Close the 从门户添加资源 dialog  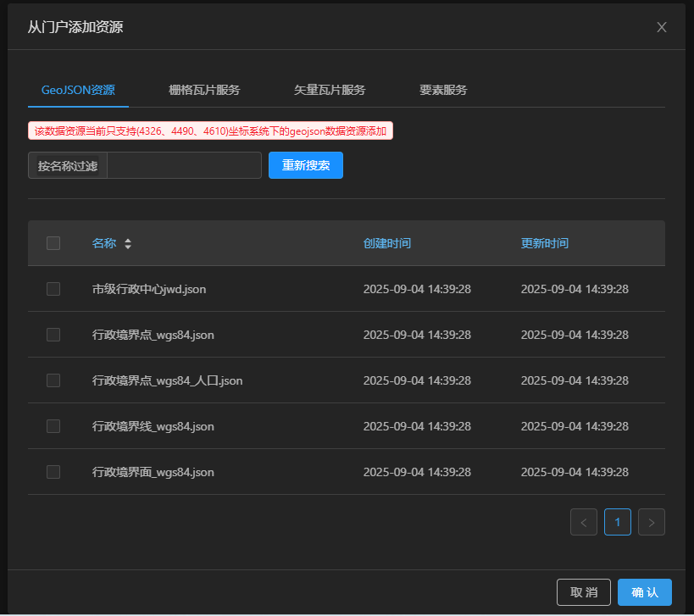coord(662,27)
